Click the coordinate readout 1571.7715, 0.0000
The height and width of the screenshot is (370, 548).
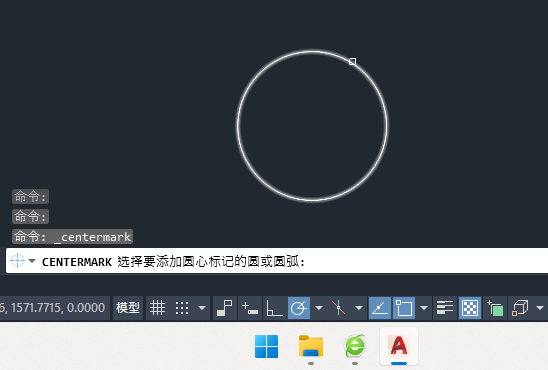58,308
